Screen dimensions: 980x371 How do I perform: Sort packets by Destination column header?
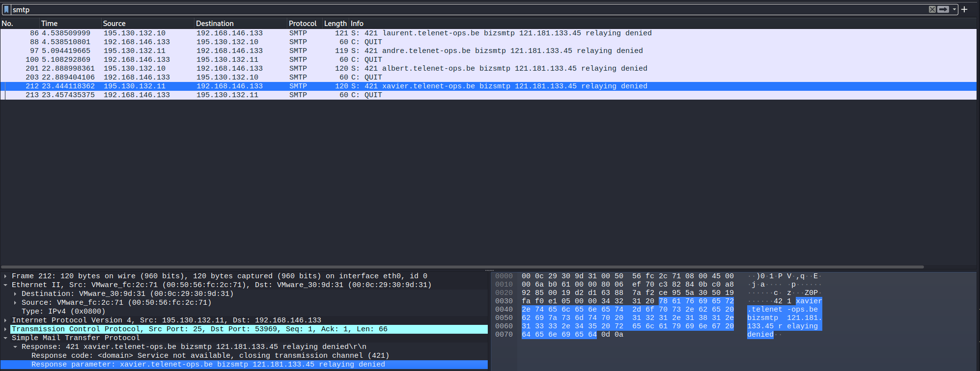click(241, 24)
